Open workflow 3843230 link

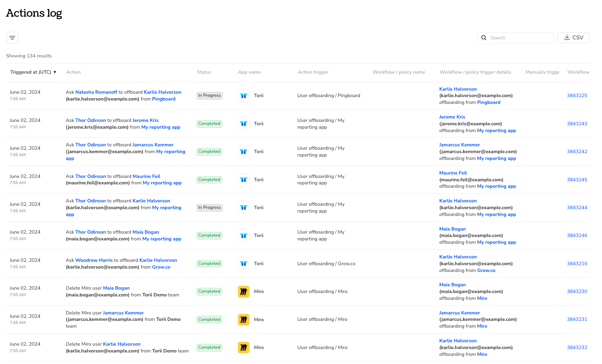(x=577, y=291)
